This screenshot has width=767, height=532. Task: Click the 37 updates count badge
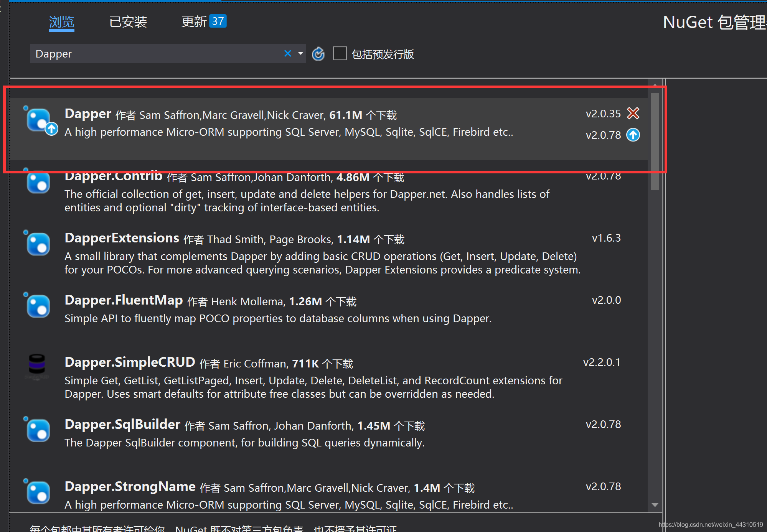pos(218,21)
